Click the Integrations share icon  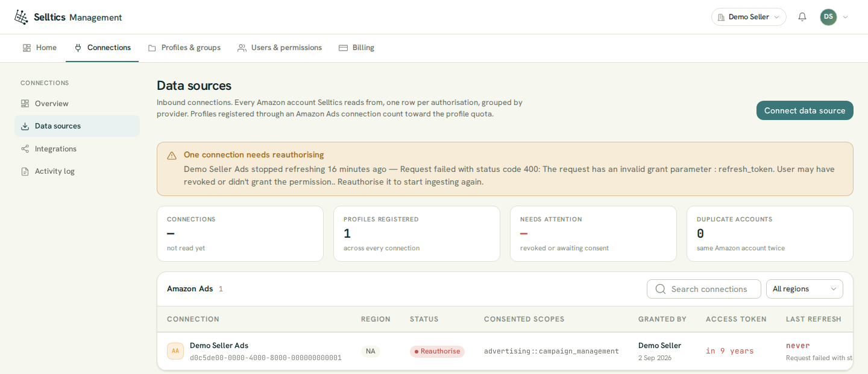(25, 149)
